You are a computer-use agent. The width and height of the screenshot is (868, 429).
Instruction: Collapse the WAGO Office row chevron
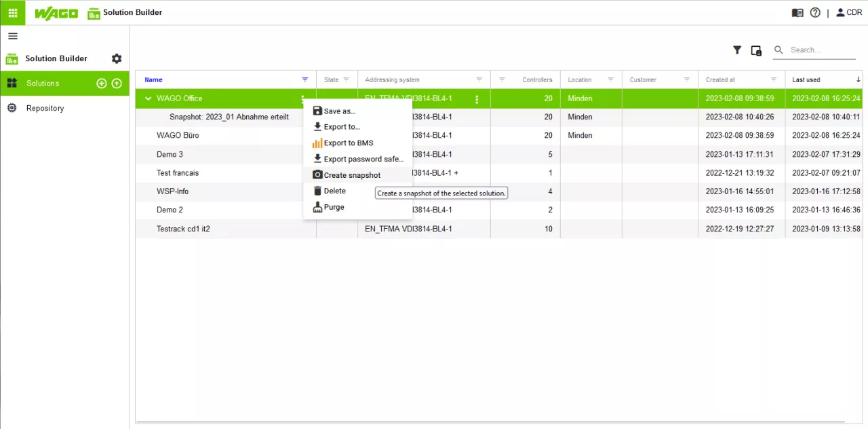click(x=149, y=99)
